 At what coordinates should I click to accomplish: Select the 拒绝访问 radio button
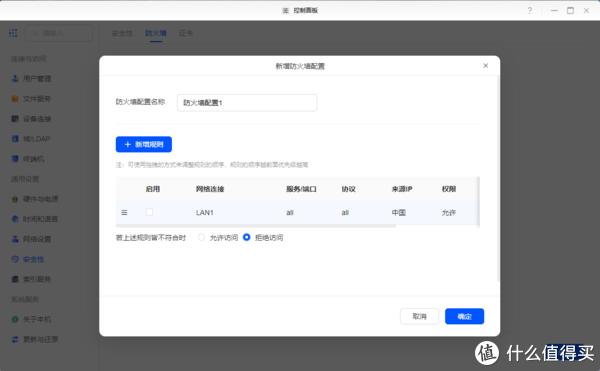247,238
